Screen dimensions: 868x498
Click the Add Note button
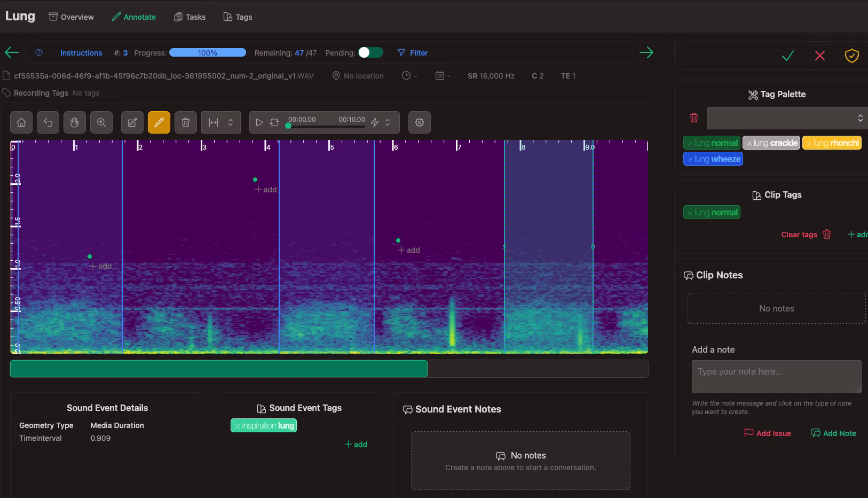[833, 433]
